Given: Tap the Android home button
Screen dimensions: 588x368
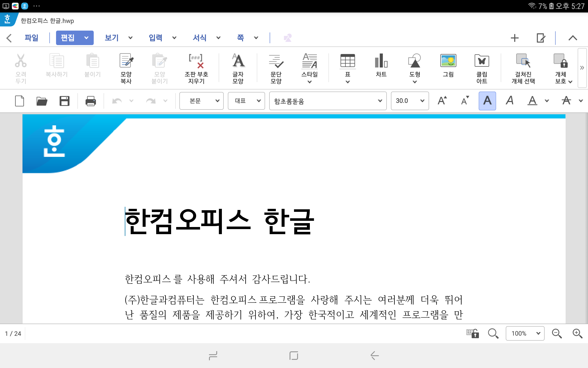Looking at the screenshot, I should (294, 356).
